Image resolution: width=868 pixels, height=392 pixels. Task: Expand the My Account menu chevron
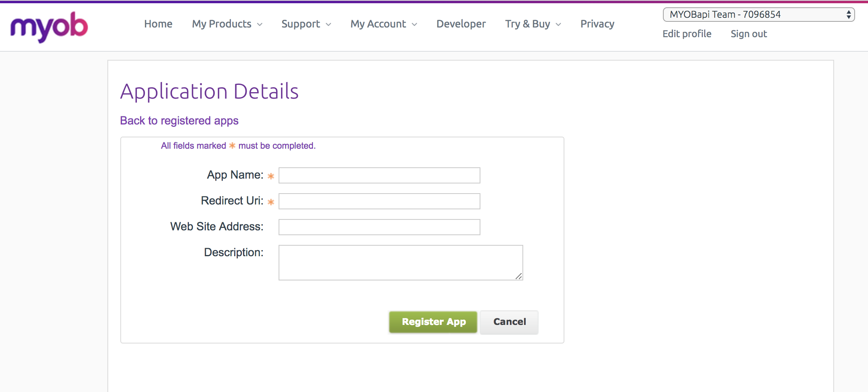pyautogui.click(x=414, y=25)
